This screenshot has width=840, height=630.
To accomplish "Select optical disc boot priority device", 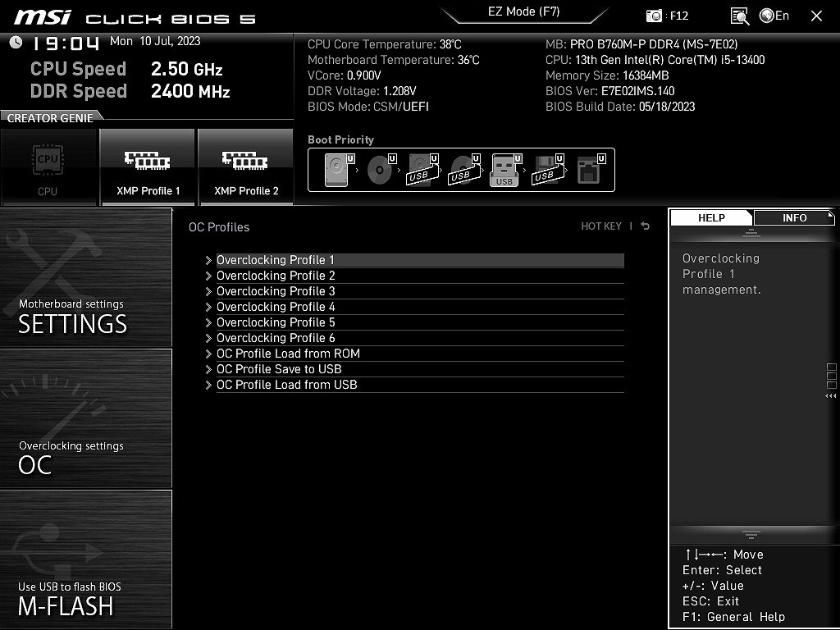I will click(381, 170).
